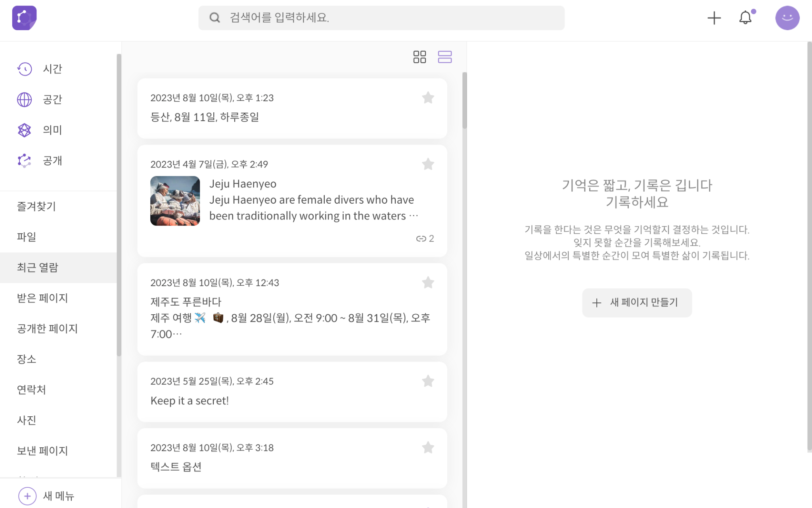Switch to grid view layout
This screenshot has height=508, width=812.
click(x=419, y=57)
